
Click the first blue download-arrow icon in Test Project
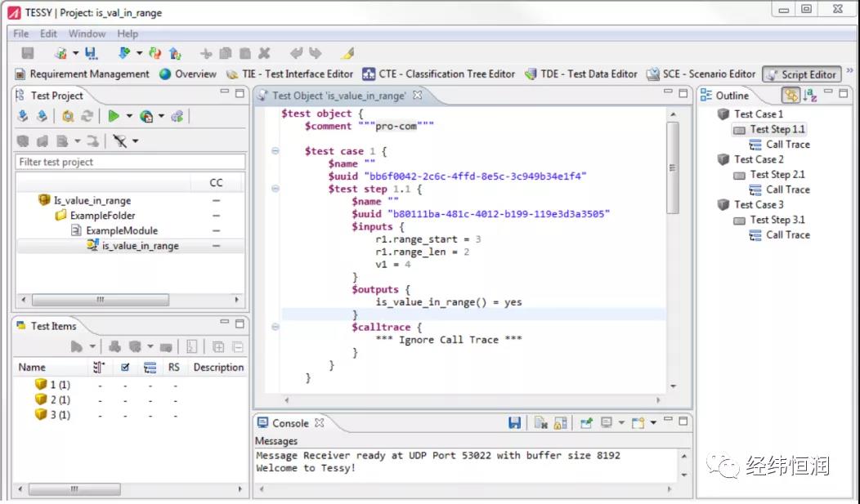[23, 116]
